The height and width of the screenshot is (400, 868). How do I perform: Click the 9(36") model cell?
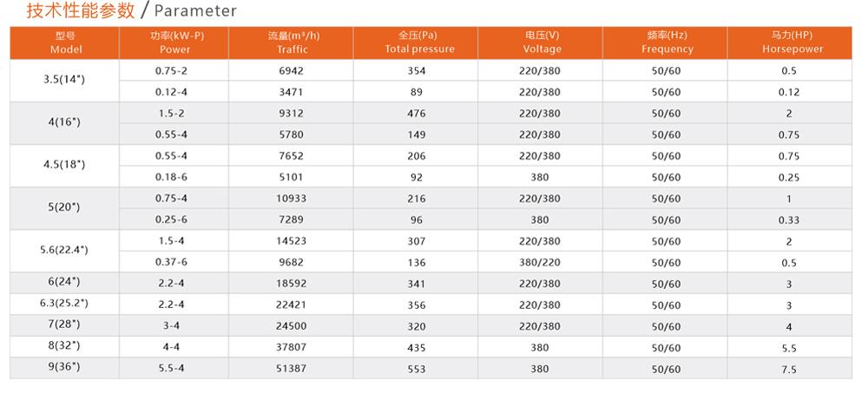tap(66, 367)
